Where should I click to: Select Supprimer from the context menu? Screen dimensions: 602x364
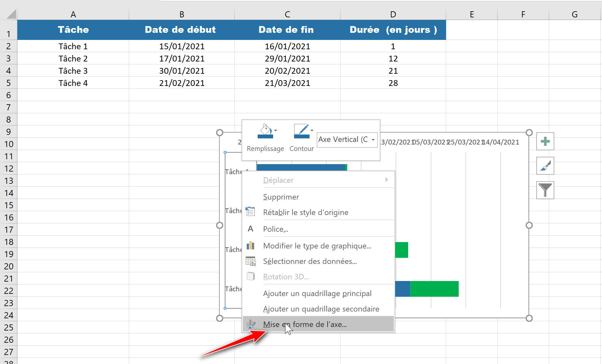(281, 197)
